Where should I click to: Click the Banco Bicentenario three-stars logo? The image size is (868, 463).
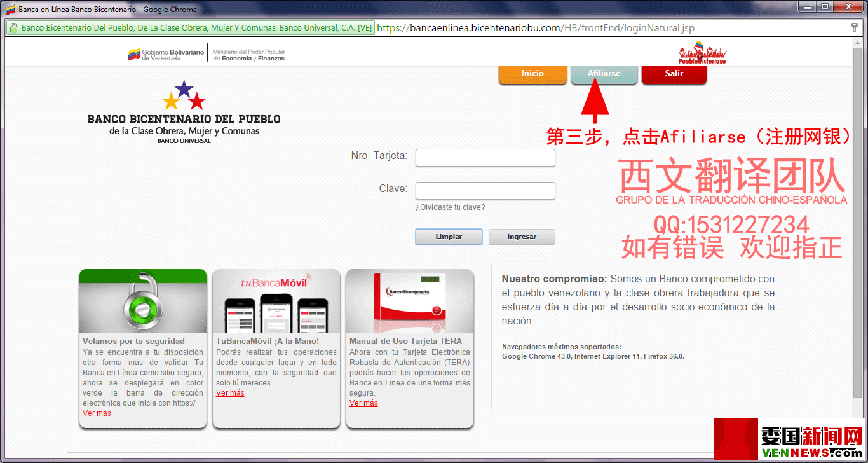[x=184, y=112]
